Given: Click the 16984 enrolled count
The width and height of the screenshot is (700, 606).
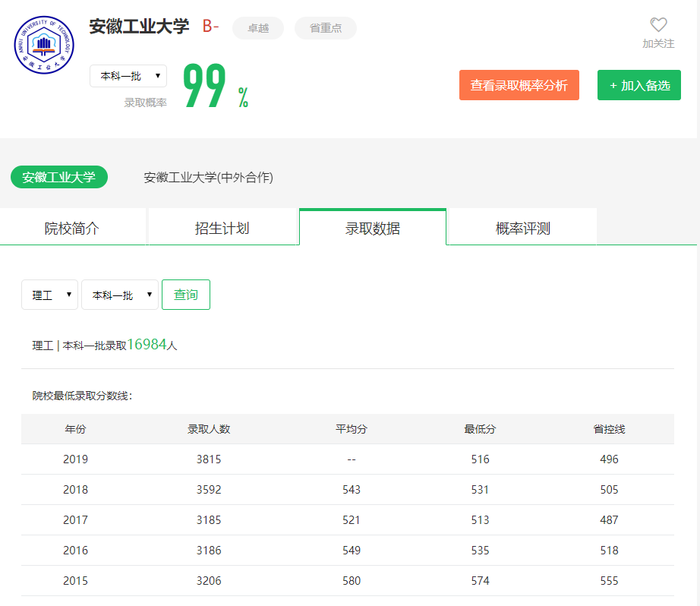Looking at the screenshot, I should coord(147,344).
